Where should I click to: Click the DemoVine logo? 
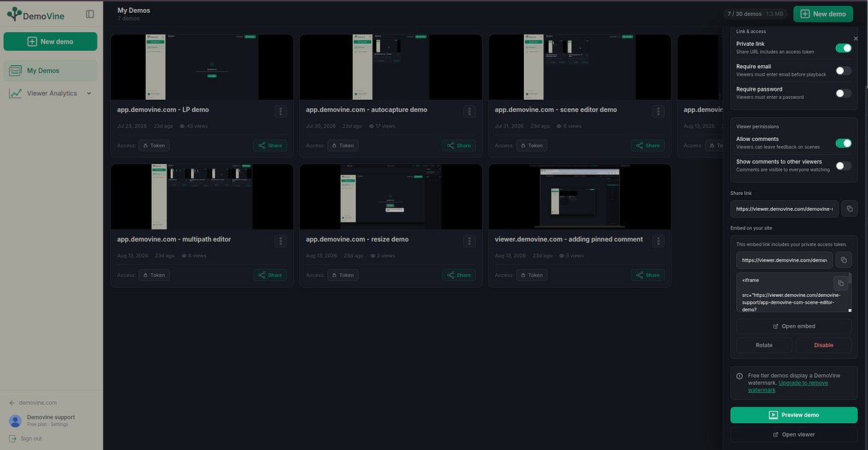click(x=37, y=15)
